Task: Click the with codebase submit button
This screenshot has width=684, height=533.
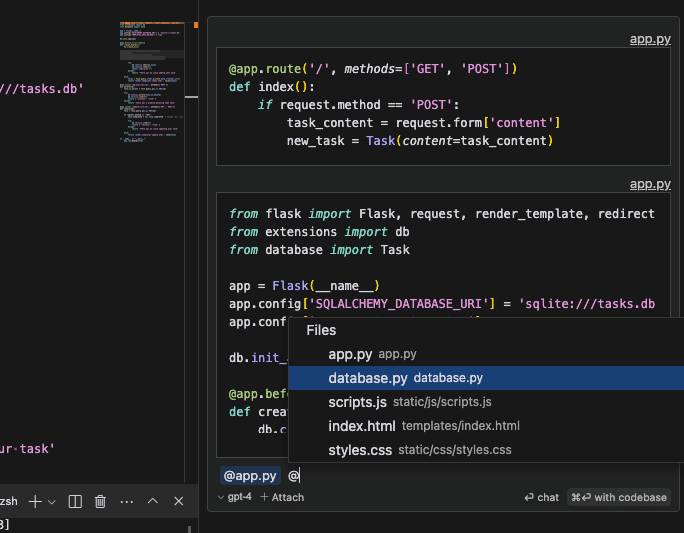Action: 619,497
